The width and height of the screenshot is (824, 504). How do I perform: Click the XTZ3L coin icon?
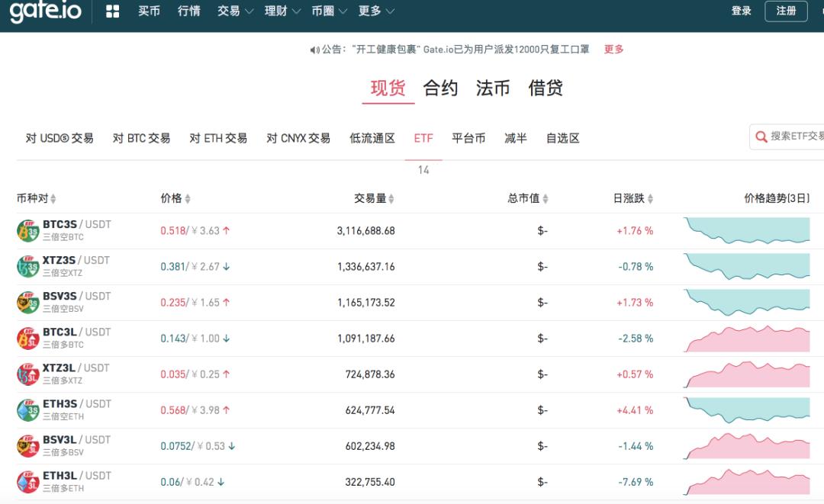pyautogui.click(x=28, y=374)
